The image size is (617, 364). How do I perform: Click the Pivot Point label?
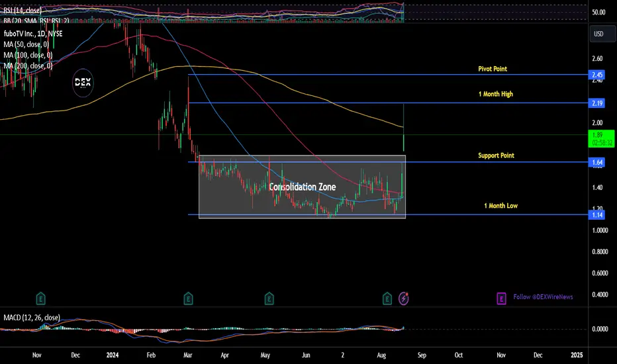(493, 69)
